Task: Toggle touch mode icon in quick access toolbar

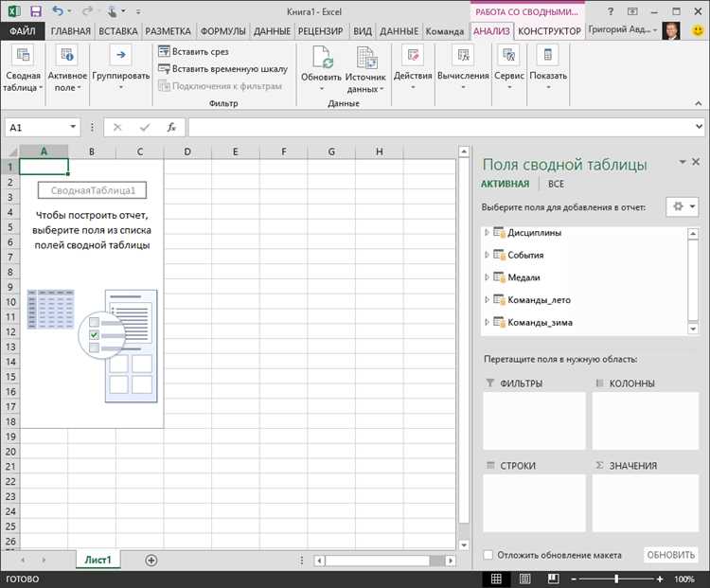Action: 112,11
